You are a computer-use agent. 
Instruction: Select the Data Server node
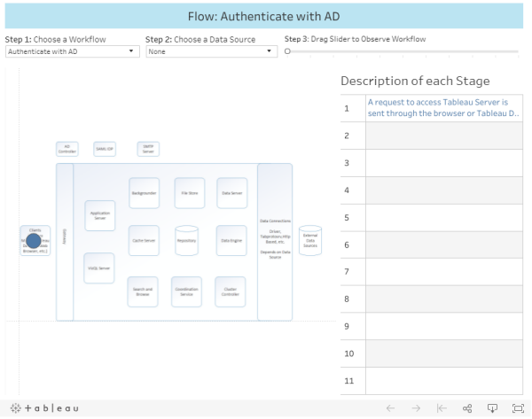pyautogui.click(x=232, y=193)
